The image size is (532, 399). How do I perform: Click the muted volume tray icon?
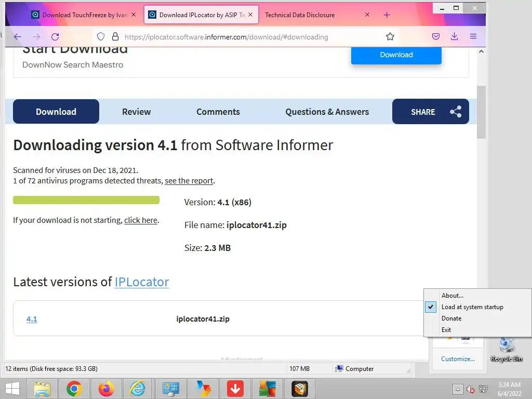pos(471,389)
